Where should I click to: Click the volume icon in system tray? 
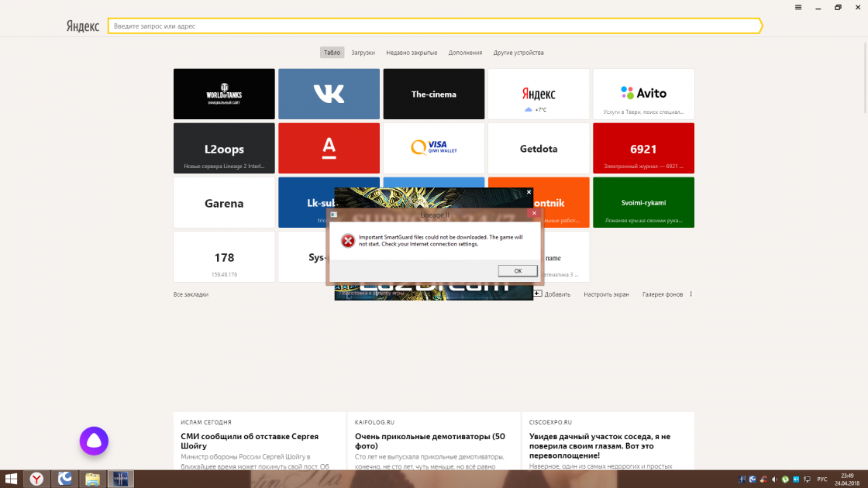773,479
